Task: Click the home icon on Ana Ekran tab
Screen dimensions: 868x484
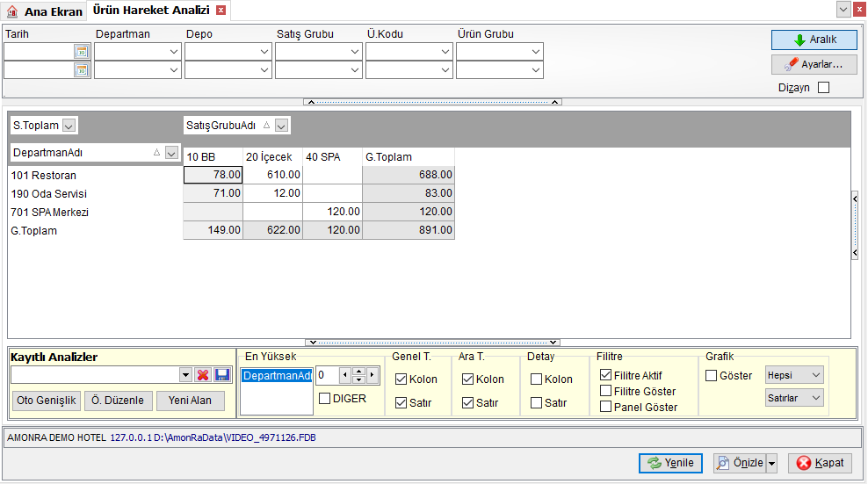Action: [x=12, y=11]
